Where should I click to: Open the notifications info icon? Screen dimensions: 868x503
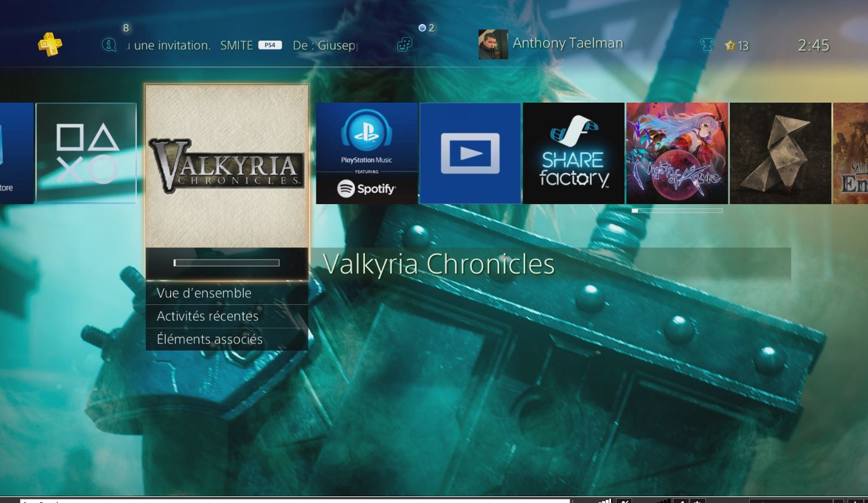coord(109,45)
